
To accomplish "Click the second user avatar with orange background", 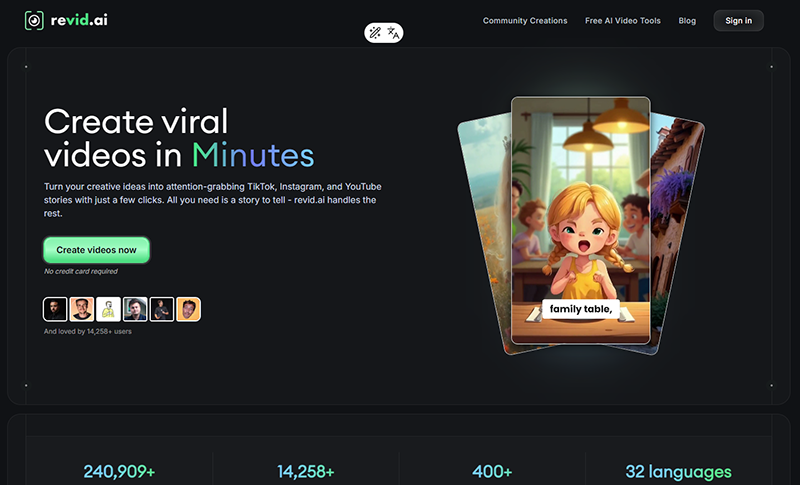I will [x=82, y=310].
